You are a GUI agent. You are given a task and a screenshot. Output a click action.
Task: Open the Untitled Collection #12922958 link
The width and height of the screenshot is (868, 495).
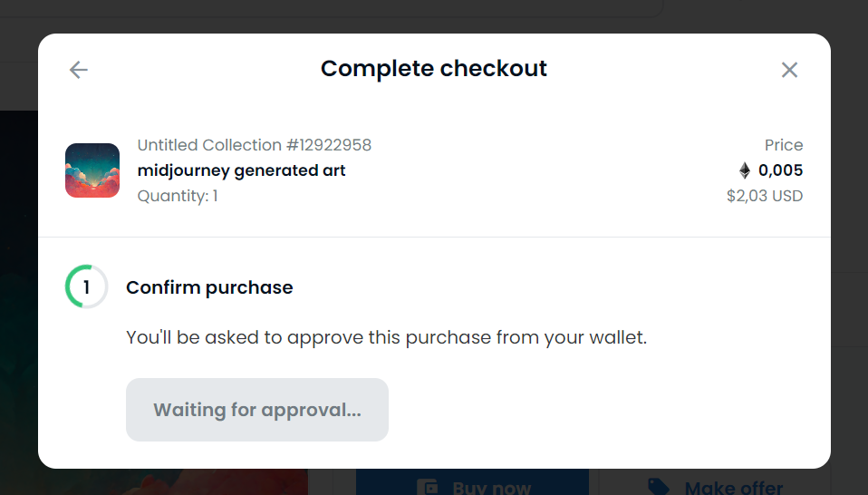(x=255, y=145)
